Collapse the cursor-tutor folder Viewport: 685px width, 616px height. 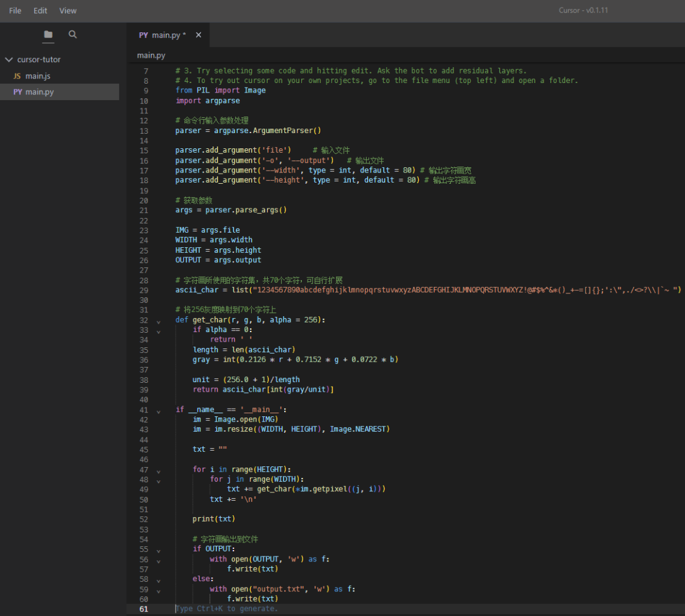point(9,60)
